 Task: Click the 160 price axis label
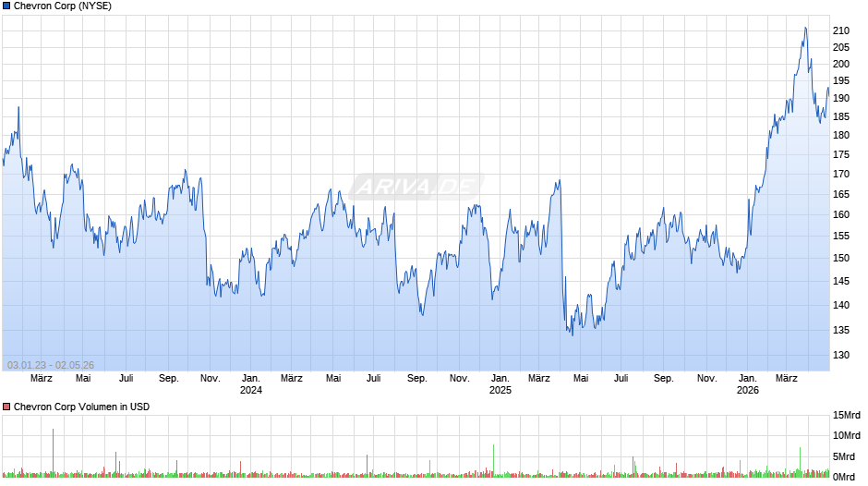(x=841, y=214)
